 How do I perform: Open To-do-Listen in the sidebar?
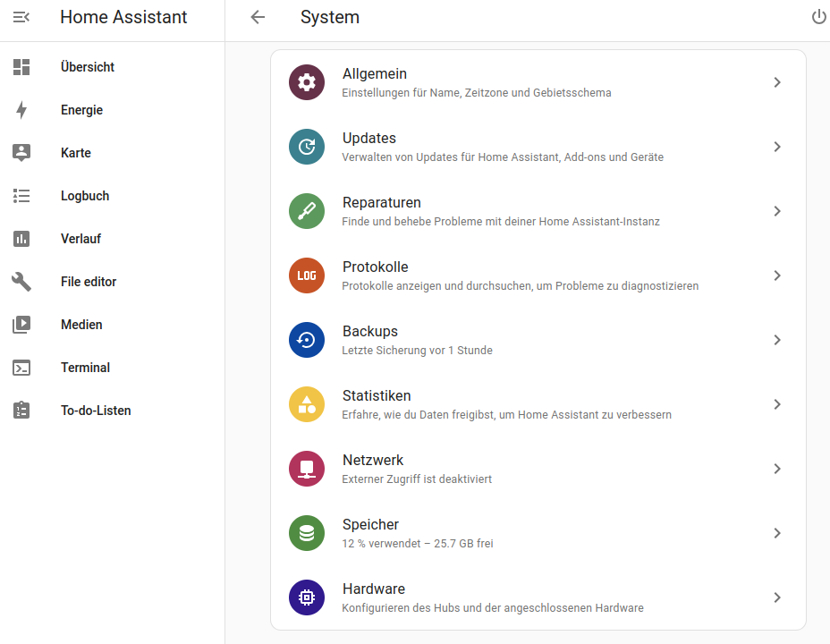click(112, 411)
